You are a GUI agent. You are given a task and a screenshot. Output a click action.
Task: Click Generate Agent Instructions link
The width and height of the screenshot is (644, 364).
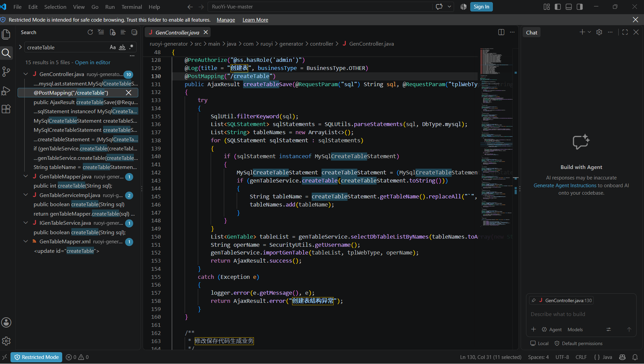pos(565,185)
